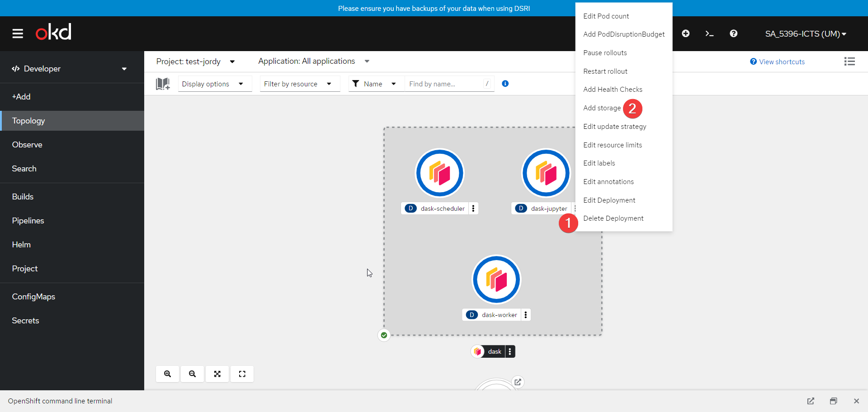The image size is (868, 412).
Task: Click the green status check on the dask group
Action: click(x=384, y=335)
